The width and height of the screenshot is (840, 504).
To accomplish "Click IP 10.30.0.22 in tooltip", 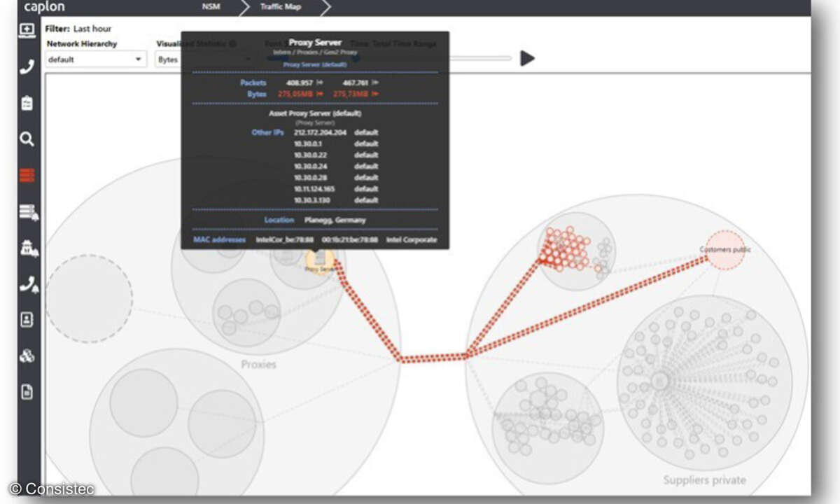I will [310, 155].
